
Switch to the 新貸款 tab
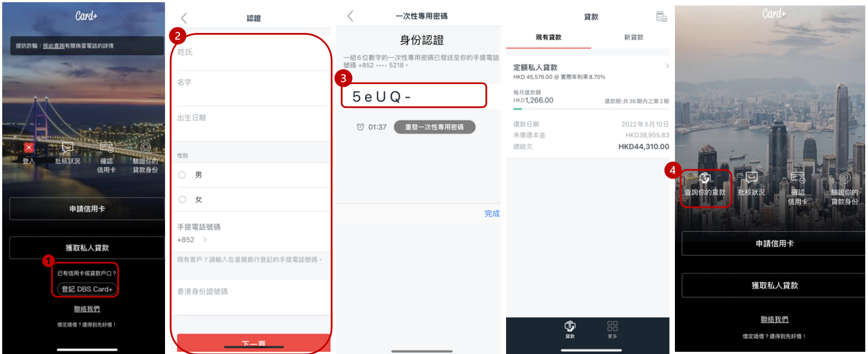click(633, 37)
